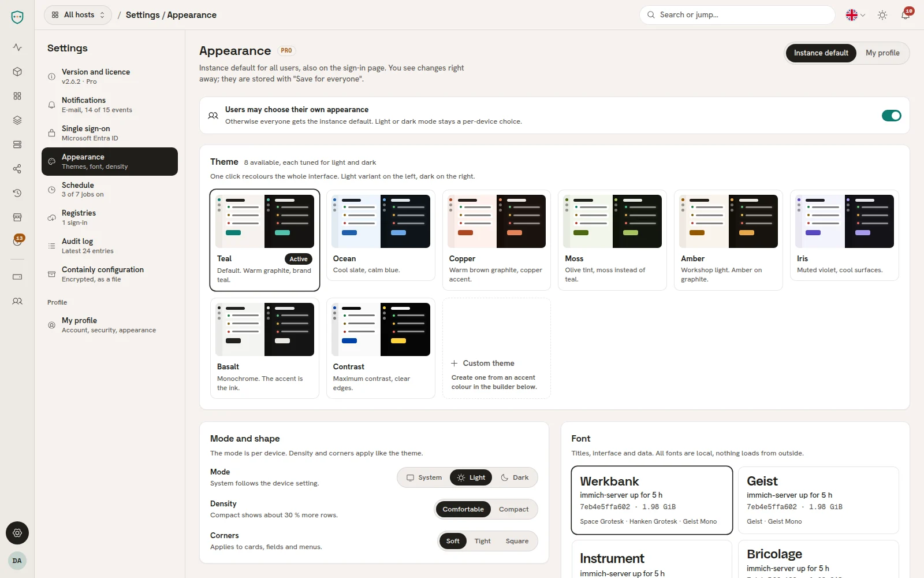Open Single sign-on settings
Viewport: 924px width, 578px height.
point(110,133)
